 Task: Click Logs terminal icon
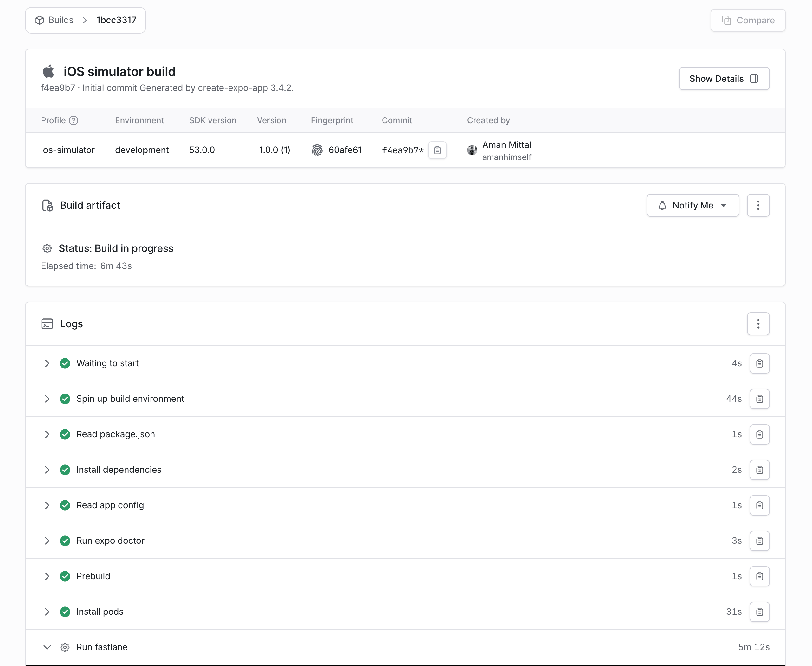pos(47,324)
